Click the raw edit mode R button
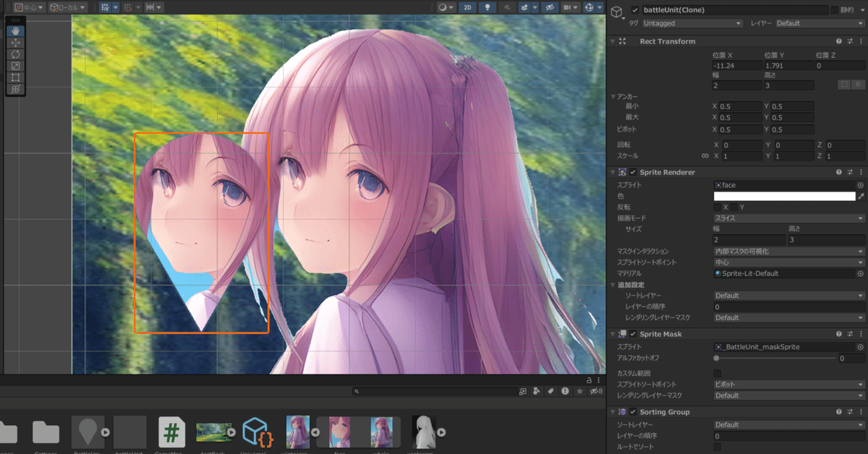The width and height of the screenshot is (868, 454). [857, 85]
